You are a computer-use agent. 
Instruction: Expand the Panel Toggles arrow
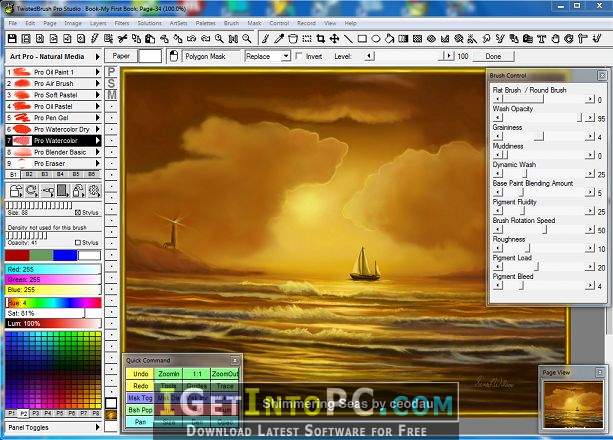tap(97, 427)
